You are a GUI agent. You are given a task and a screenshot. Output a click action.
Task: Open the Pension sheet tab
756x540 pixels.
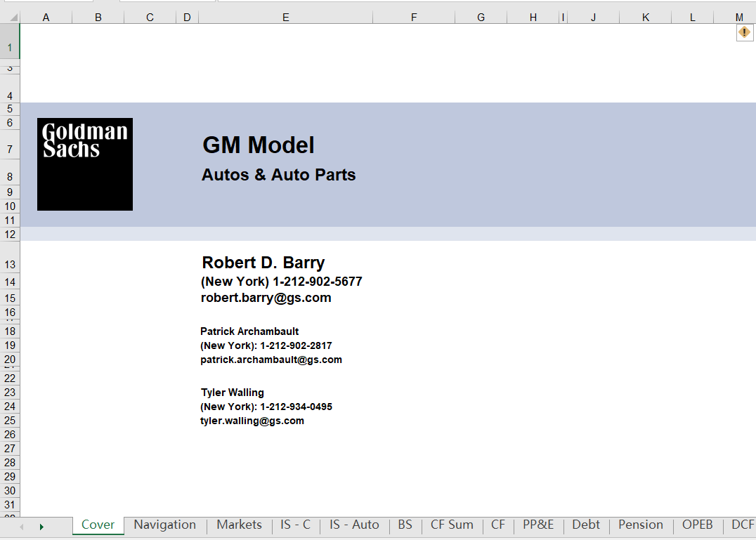tap(640, 525)
